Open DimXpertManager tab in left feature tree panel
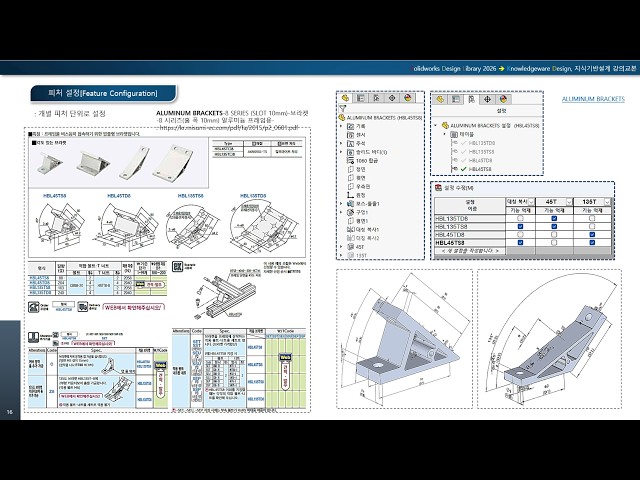This screenshot has height=480, width=640. tap(392, 98)
